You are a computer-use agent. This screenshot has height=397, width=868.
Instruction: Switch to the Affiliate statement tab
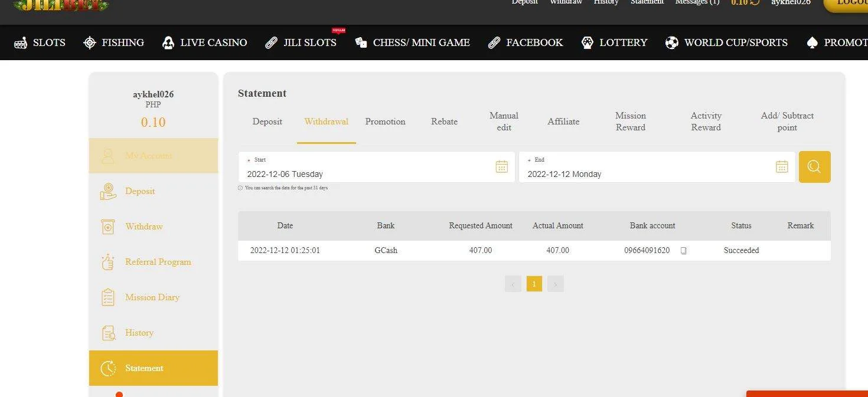[563, 122]
